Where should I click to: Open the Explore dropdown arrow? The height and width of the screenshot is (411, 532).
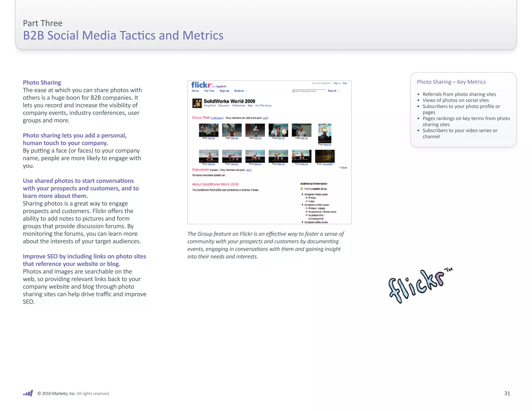[x=246, y=91]
